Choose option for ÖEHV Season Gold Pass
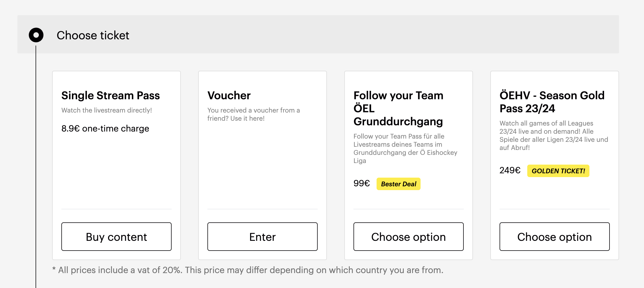Viewport: 644px width, 288px height. (554, 236)
